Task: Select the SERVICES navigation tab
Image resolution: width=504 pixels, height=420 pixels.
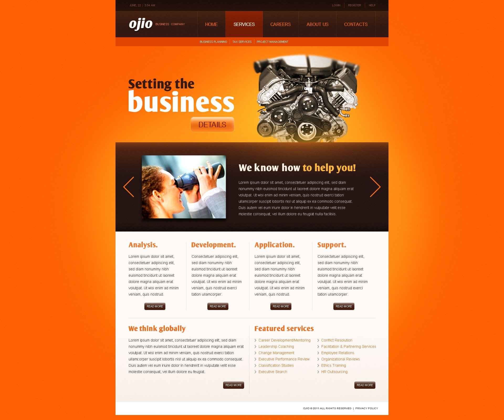Action: tap(244, 24)
